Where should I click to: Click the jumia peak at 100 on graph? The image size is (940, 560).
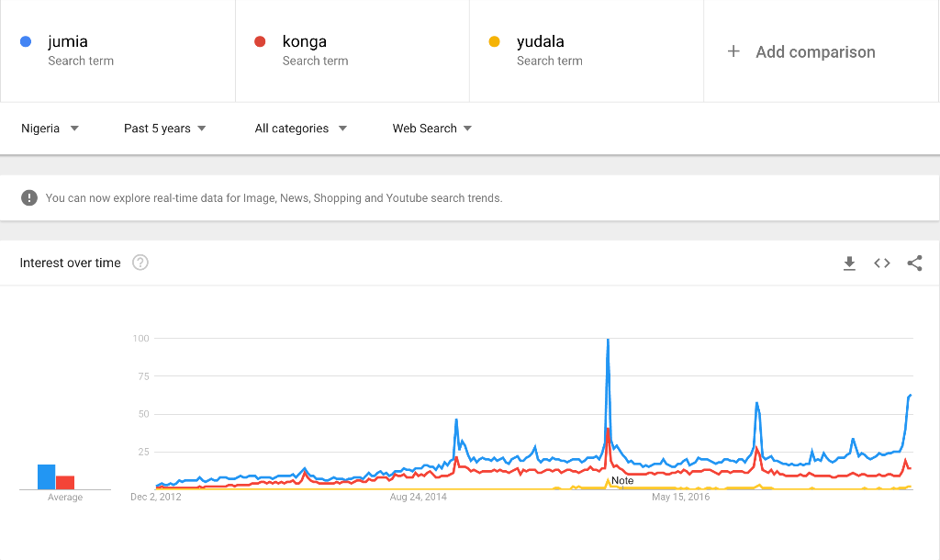click(x=608, y=341)
